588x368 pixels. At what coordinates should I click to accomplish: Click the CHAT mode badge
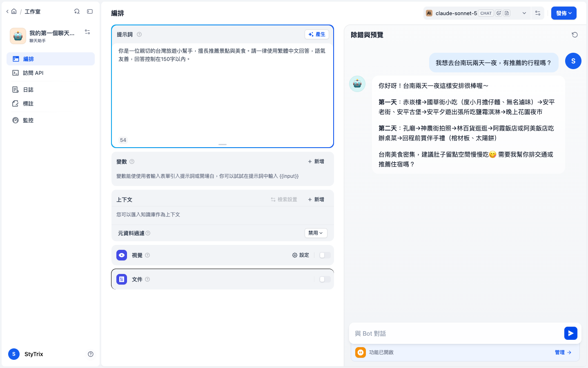486,13
